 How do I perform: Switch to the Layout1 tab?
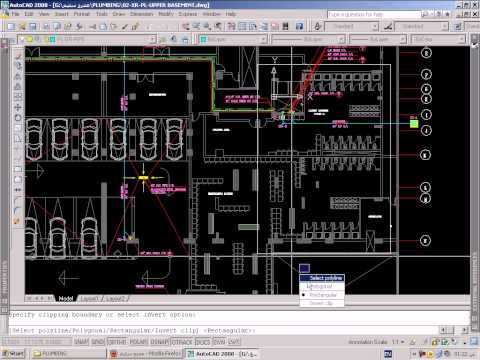click(89, 299)
